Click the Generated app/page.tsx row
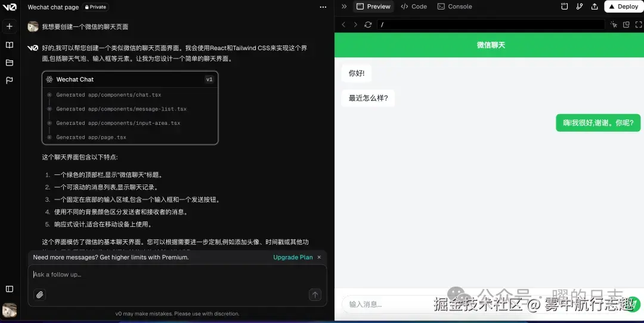Image resolution: width=644 pixels, height=323 pixels. tap(91, 137)
